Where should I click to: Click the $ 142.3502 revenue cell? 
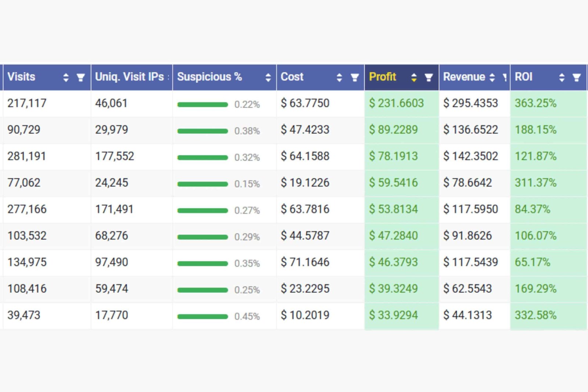point(470,156)
